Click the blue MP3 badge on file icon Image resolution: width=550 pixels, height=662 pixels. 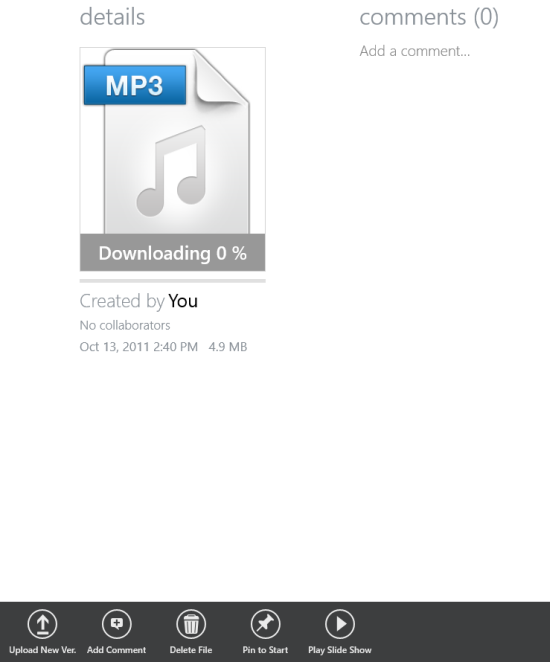pyautogui.click(x=135, y=85)
